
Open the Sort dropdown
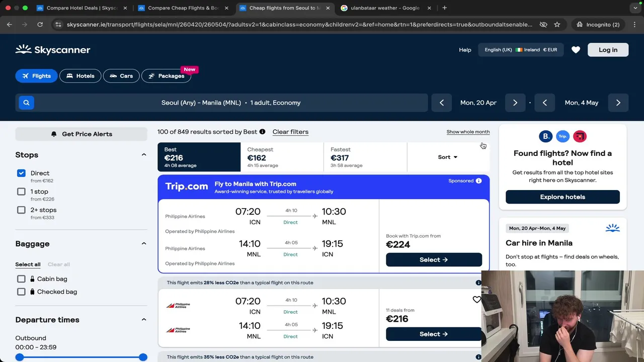[448, 157]
